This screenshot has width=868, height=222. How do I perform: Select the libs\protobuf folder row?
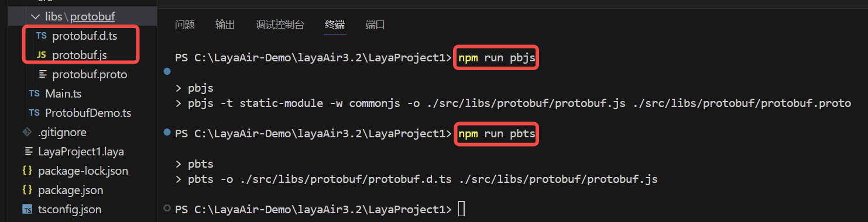(x=78, y=17)
